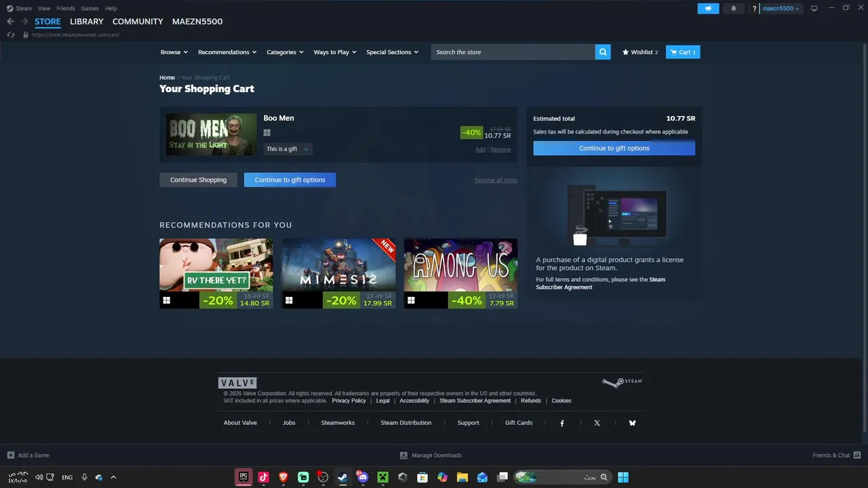Screen dimensions: 868x488
Task: Click Add link for Boo Men
Action: [x=480, y=150]
